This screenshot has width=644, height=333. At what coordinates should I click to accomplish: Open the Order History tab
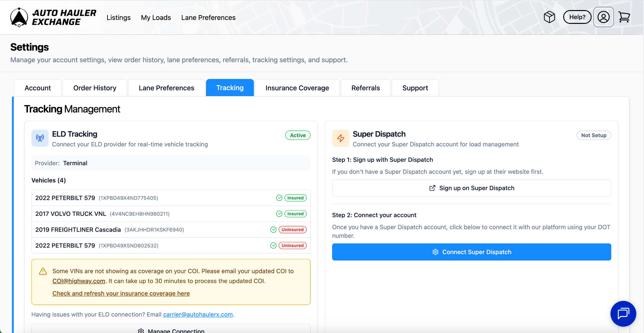[x=95, y=88]
